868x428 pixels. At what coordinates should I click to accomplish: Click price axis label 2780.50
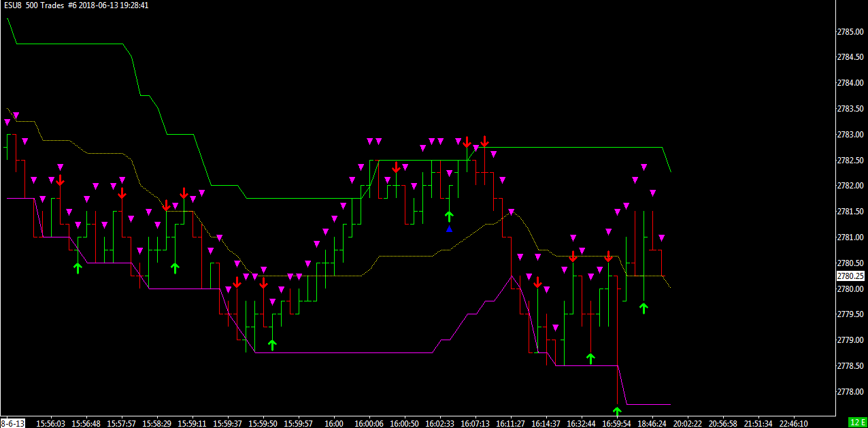[850, 263]
